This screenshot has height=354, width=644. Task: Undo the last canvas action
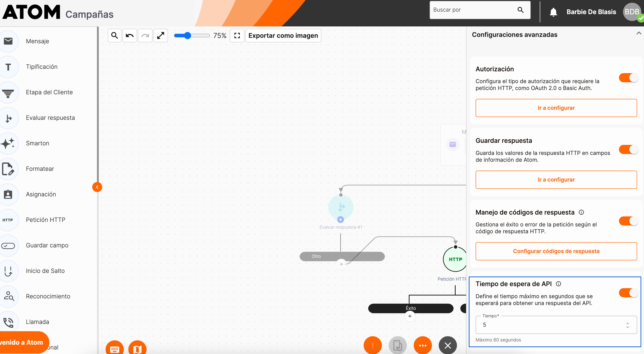click(129, 36)
